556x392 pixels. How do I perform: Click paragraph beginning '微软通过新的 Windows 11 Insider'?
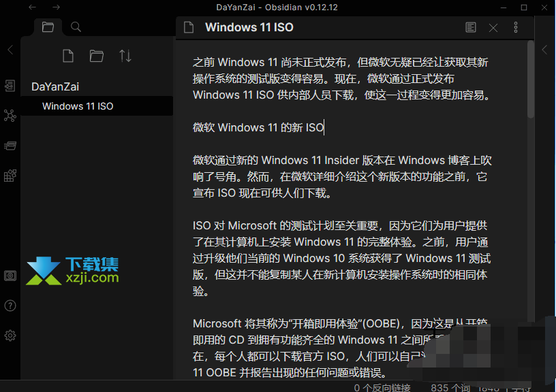coord(342,177)
